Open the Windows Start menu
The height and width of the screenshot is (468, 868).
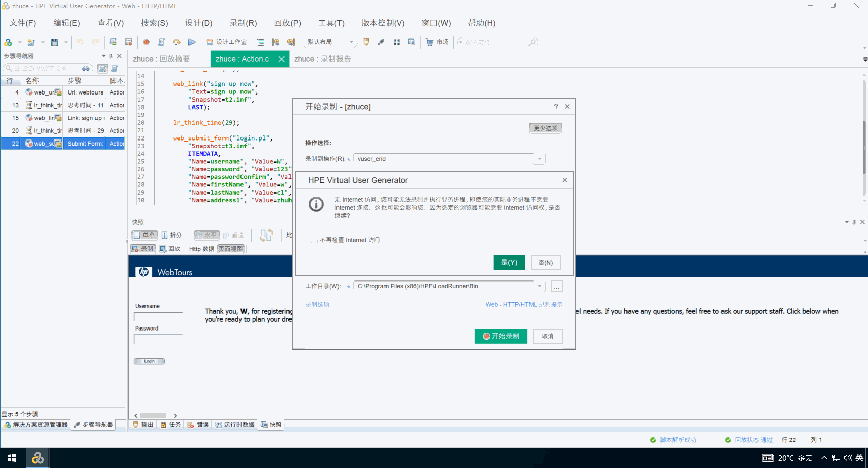pos(12,458)
